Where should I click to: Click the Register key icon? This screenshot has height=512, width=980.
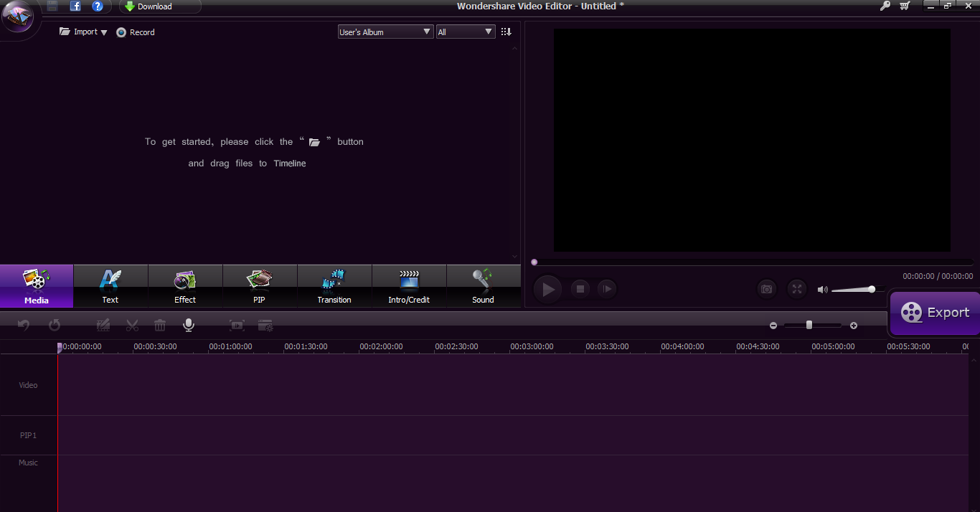(x=885, y=6)
